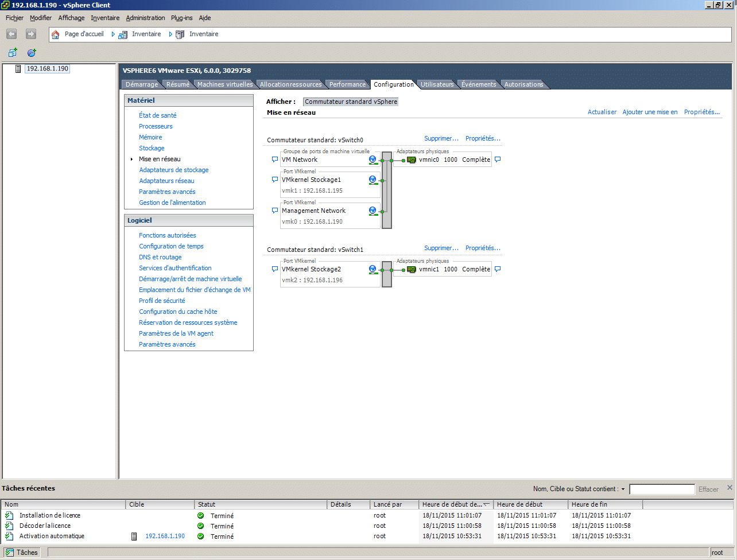
Task: Click host icon in Cible column
Action: [134, 536]
